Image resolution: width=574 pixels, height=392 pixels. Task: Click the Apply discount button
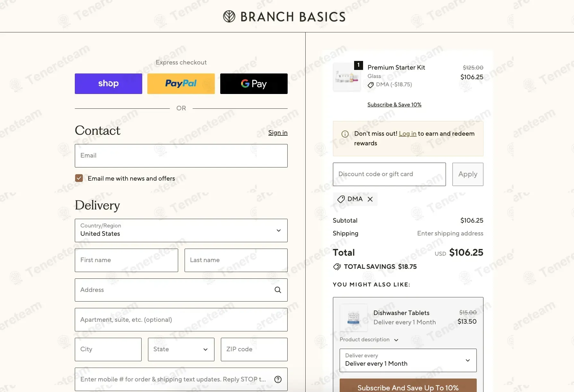[467, 174]
